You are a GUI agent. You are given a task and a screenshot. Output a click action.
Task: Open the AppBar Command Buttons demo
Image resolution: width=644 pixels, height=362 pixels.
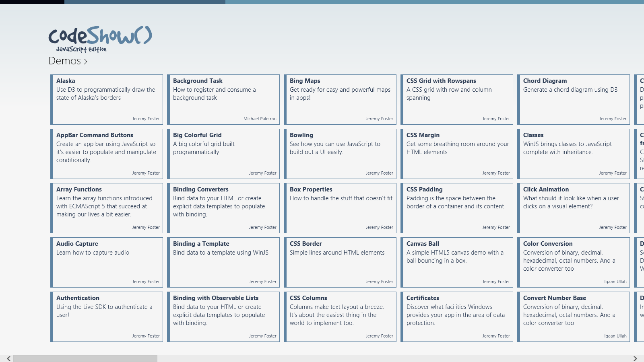click(x=107, y=154)
